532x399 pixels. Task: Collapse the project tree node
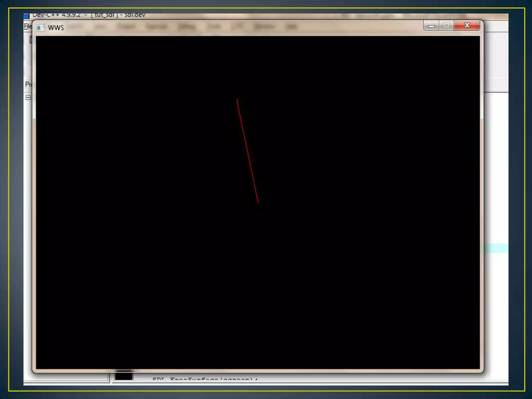28,98
